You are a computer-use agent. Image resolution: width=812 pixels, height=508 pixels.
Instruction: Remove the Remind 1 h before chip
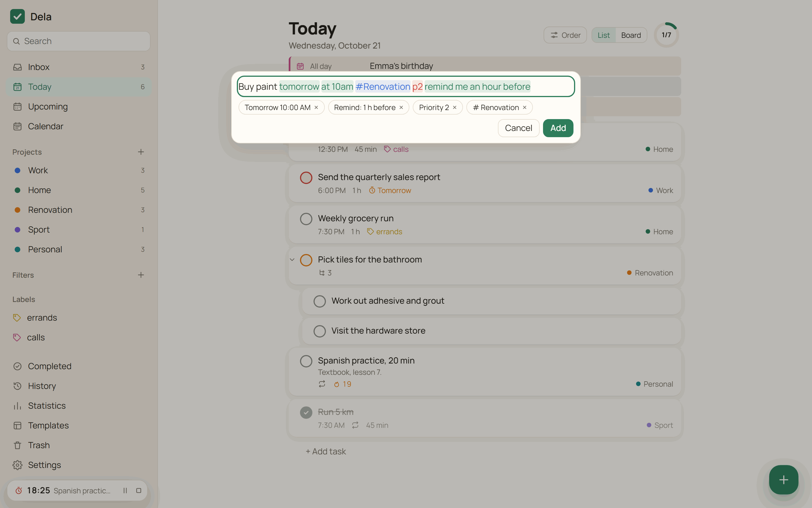[x=401, y=108]
